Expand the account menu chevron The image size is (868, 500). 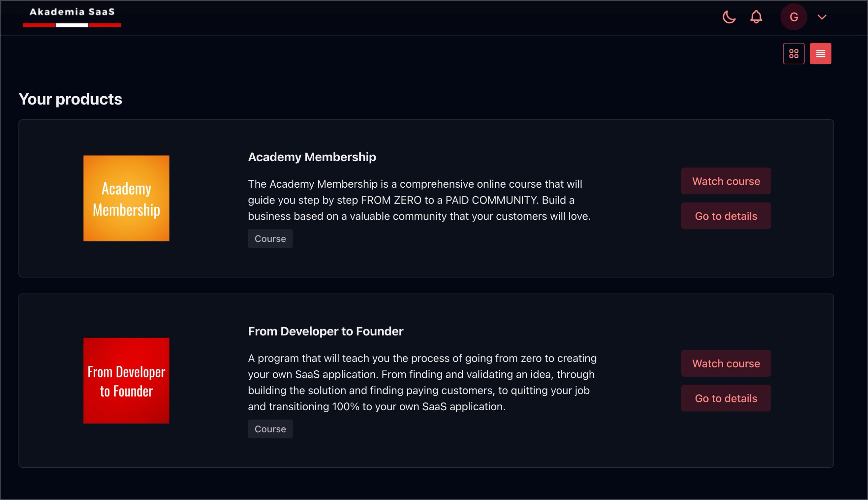[822, 17]
